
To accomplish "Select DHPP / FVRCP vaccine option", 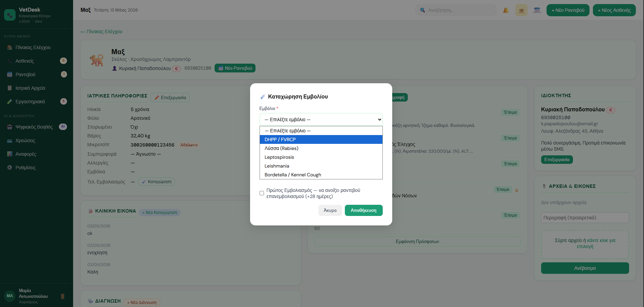I will tap(321, 139).
